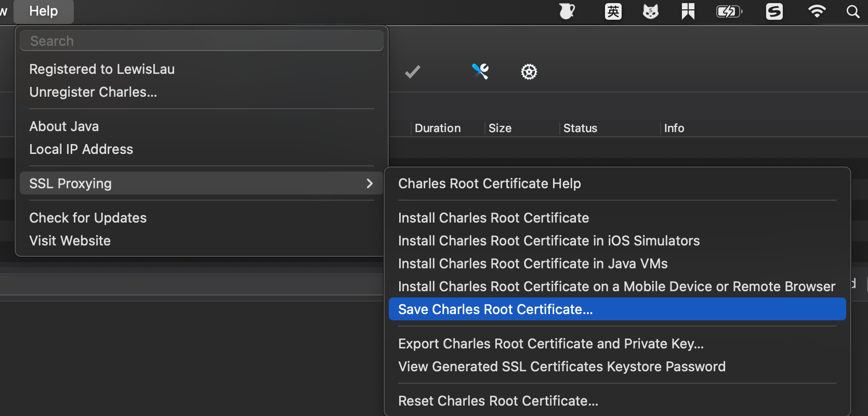The height and width of the screenshot is (416, 868).
Task: Open the Wi-Fi status menu
Action: click(x=817, y=11)
